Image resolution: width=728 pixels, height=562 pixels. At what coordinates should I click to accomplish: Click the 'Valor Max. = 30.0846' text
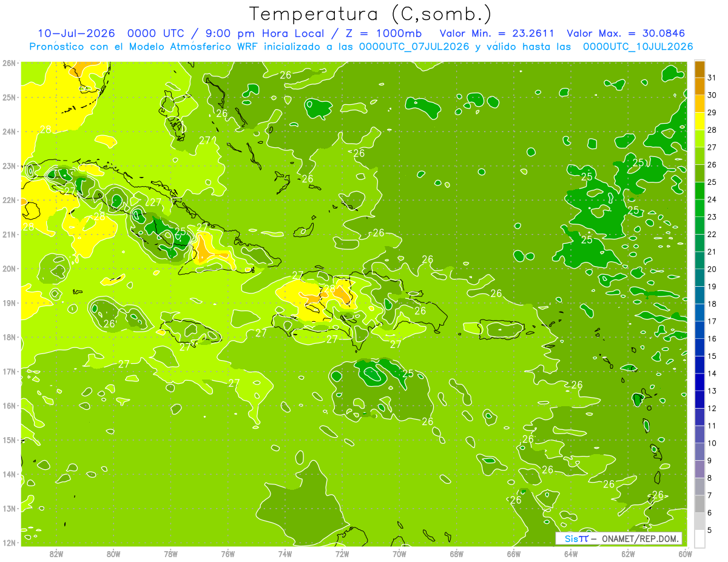pos(626,33)
